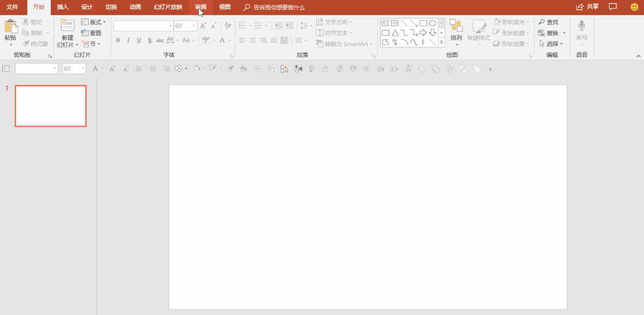This screenshot has height=315, width=644.
Task: Collapse the ribbon with the chevron
Action: [638, 55]
